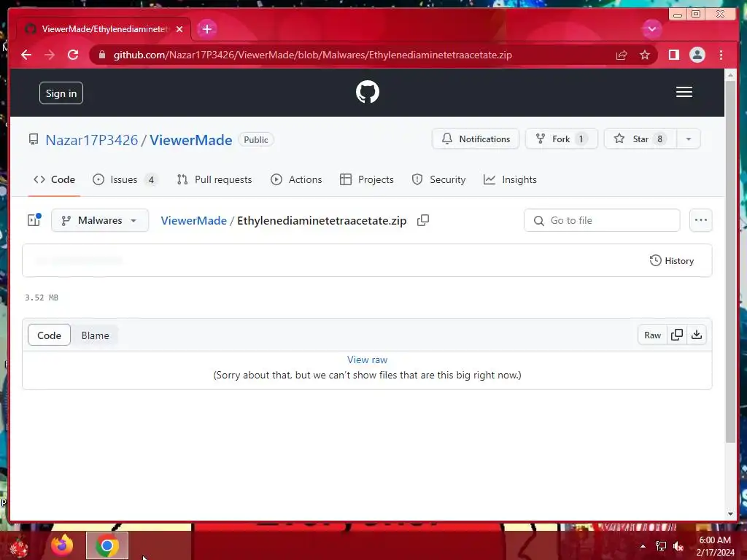Open a new browser tab
Image resolution: width=747 pixels, height=560 pixels.
pos(206,29)
